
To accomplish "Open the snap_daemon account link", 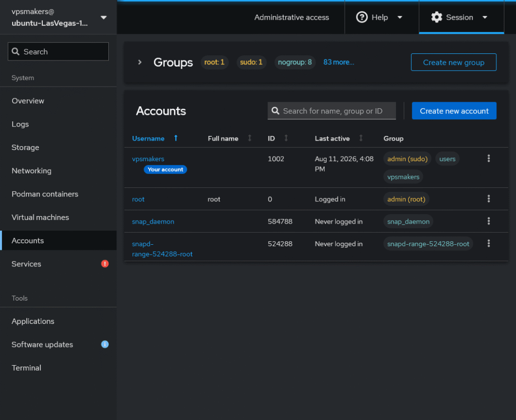I will tap(153, 222).
